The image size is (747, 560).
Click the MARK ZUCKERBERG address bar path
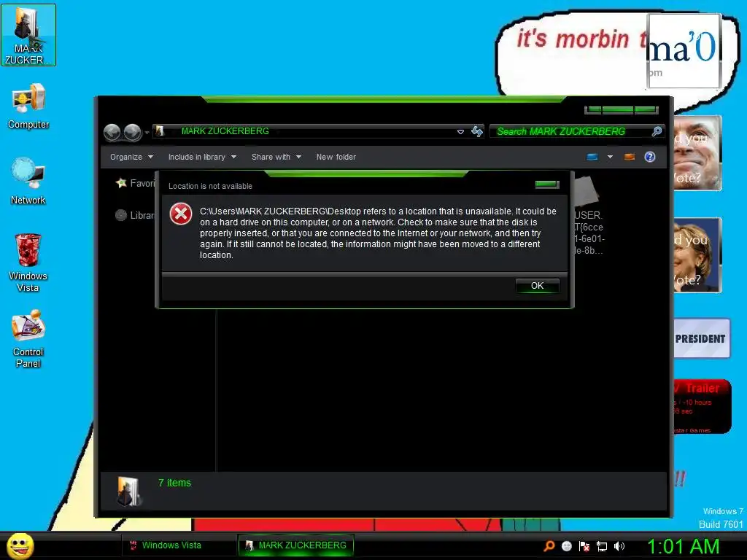click(x=225, y=131)
